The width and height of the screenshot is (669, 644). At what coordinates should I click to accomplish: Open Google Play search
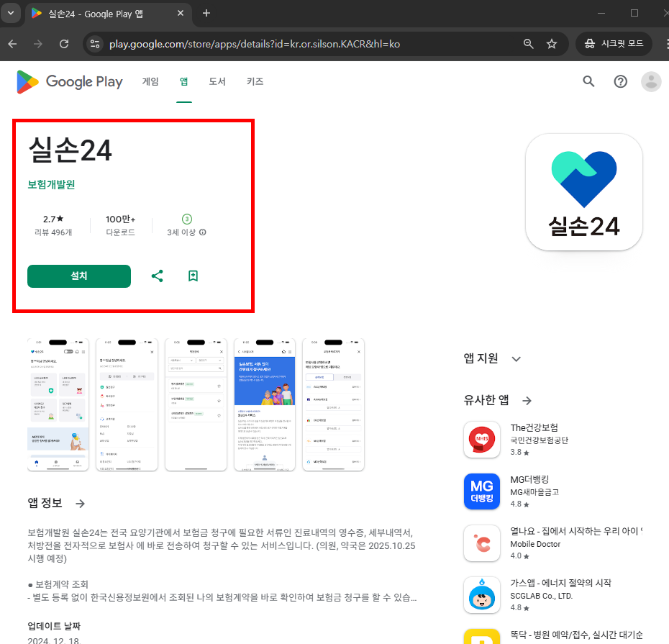pyautogui.click(x=588, y=81)
